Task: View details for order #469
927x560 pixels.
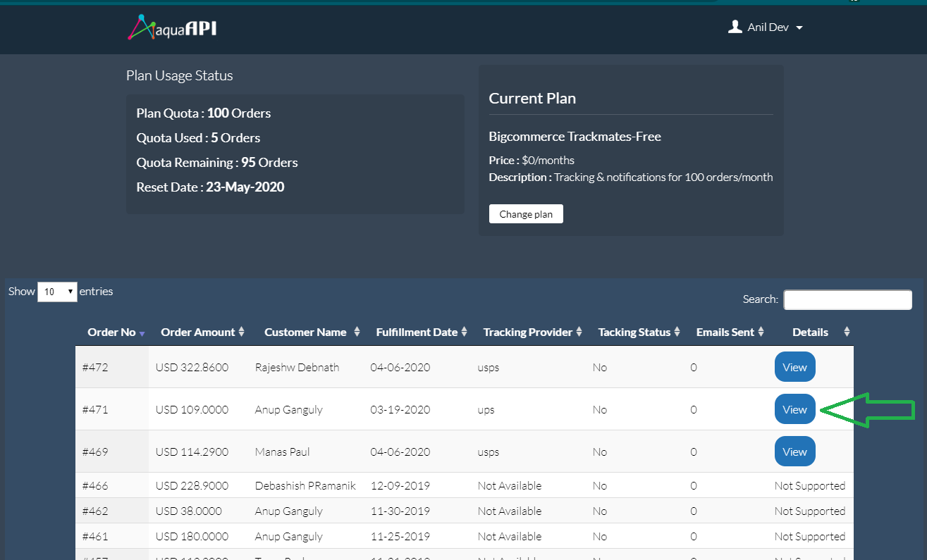Action: tap(794, 452)
